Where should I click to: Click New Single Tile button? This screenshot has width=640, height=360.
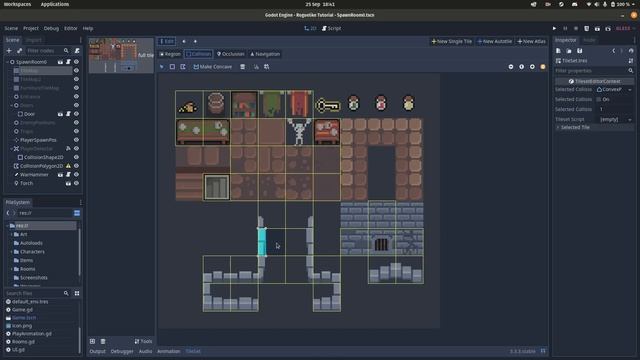tap(452, 41)
